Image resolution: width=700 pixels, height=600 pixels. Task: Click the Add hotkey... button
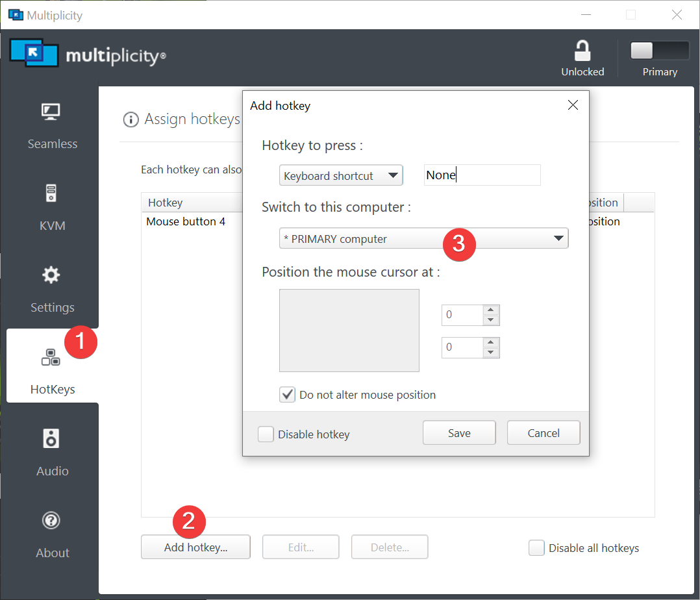[195, 547]
